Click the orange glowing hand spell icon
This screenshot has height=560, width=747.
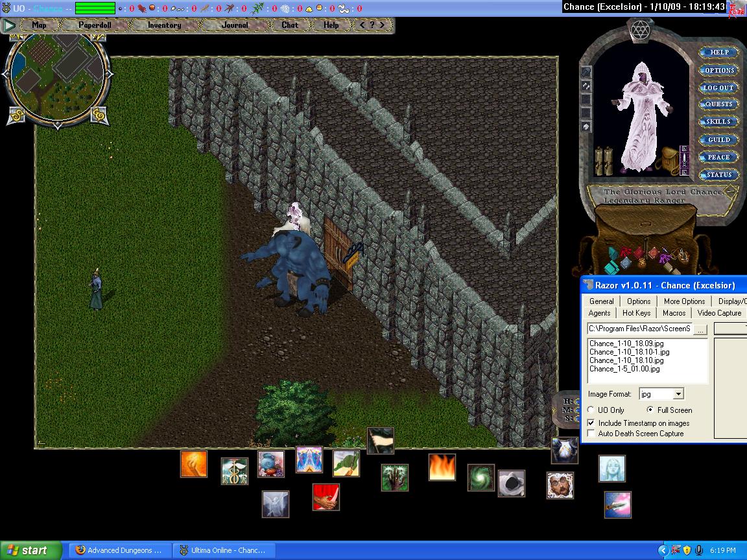point(194,464)
